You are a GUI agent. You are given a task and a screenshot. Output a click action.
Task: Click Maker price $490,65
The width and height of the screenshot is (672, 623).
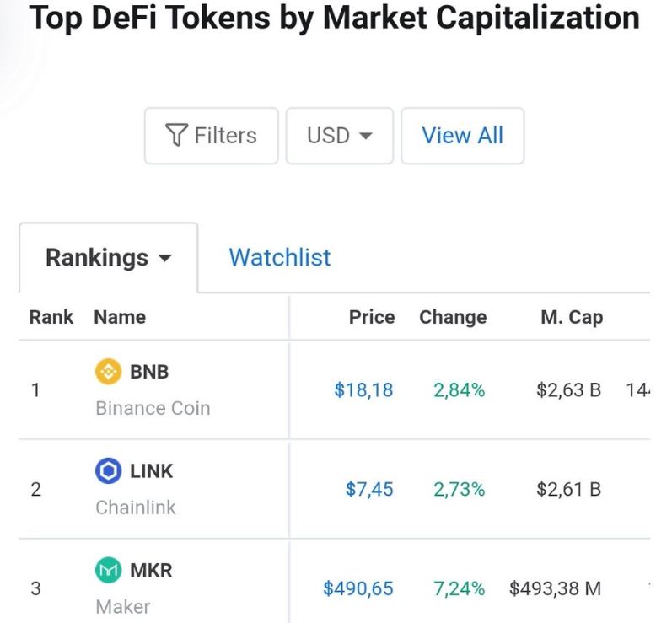(x=358, y=588)
